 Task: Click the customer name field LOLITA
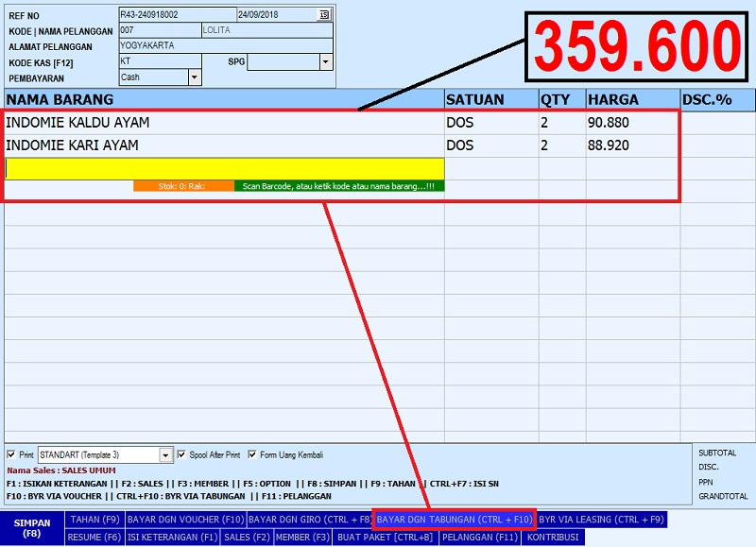pyautogui.click(x=267, y=30)
